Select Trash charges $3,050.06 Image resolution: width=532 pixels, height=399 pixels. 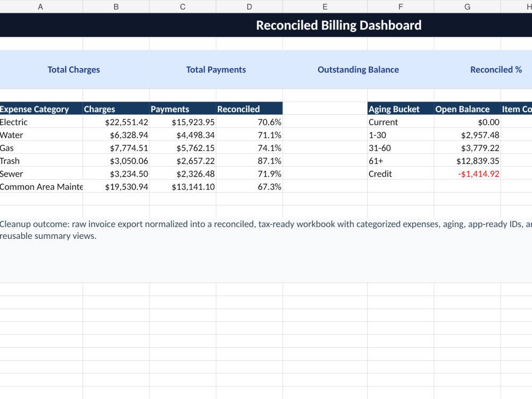coord(116,160)
